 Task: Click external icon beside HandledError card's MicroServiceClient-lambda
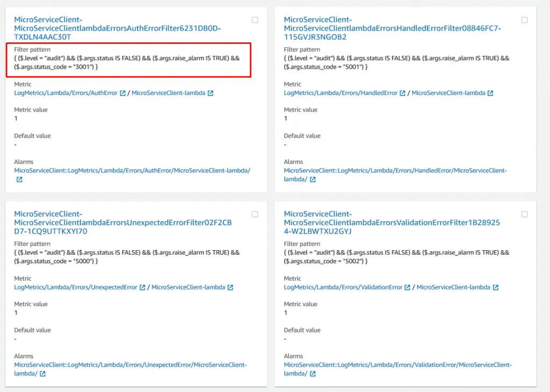coord(490,93)
